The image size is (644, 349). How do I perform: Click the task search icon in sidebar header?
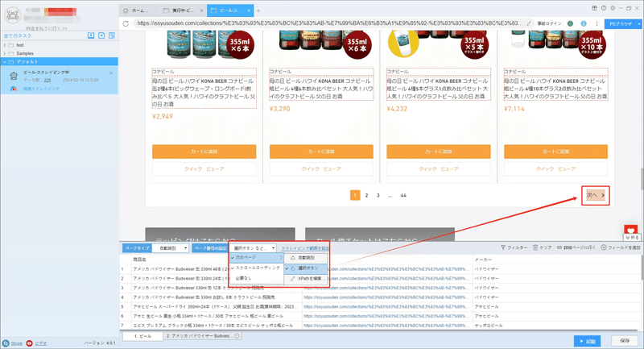[112, 35]
